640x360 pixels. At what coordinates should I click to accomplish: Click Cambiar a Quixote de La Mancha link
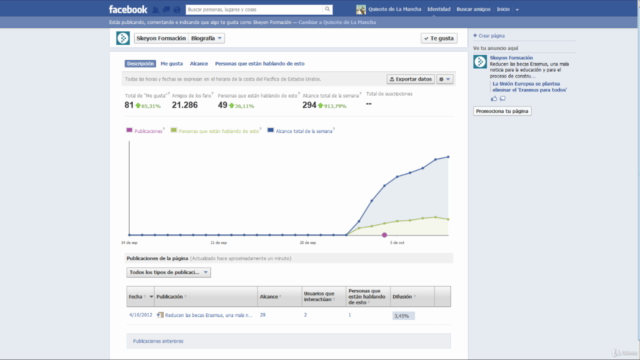[337, 22]
